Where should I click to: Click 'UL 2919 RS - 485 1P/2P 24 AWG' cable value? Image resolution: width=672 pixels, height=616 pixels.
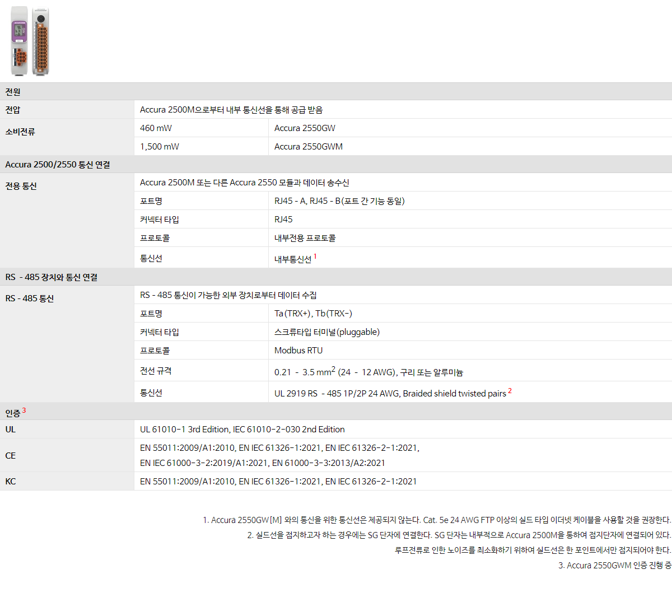coord(393,393)
